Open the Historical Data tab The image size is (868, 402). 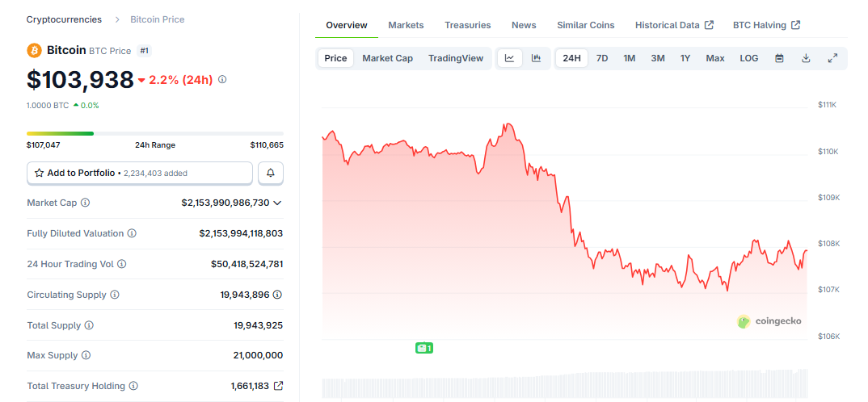674,25
